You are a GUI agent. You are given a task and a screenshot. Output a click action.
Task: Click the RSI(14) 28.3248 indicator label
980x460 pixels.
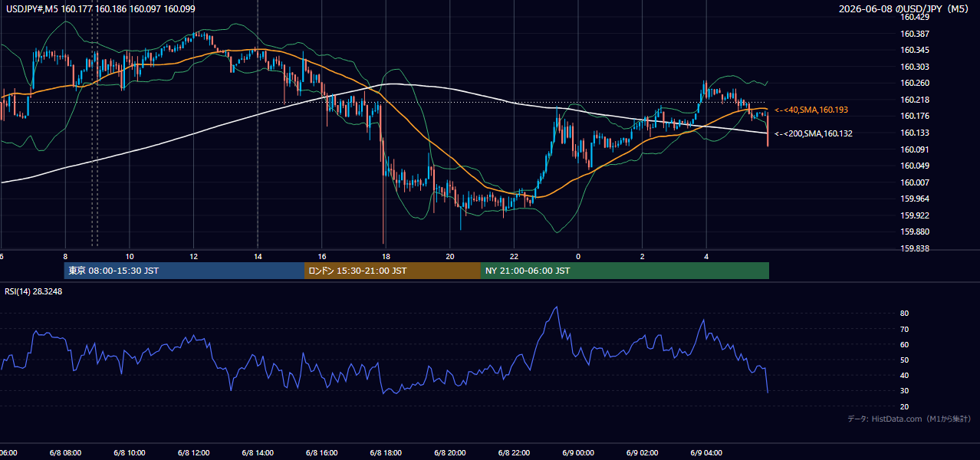34,291
